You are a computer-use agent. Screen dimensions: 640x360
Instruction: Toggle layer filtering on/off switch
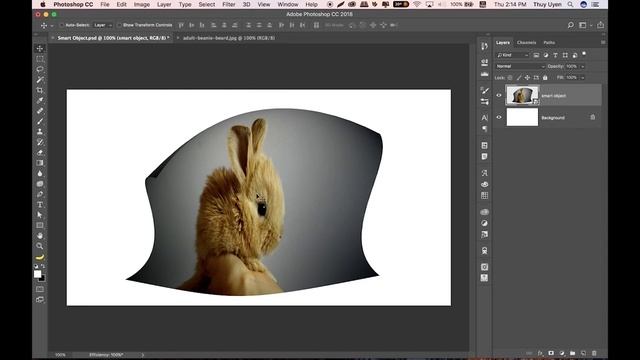pyautogui.click(x=584, y=54)
